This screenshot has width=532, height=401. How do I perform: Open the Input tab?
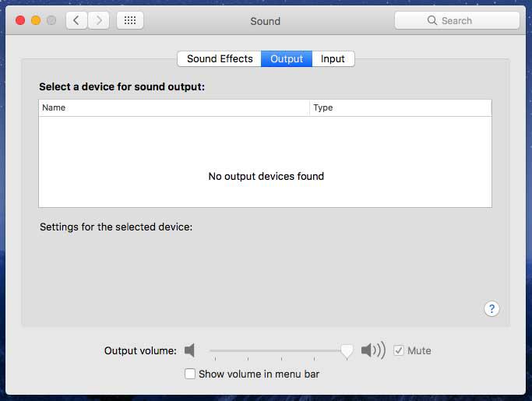(x=333, y=59)
